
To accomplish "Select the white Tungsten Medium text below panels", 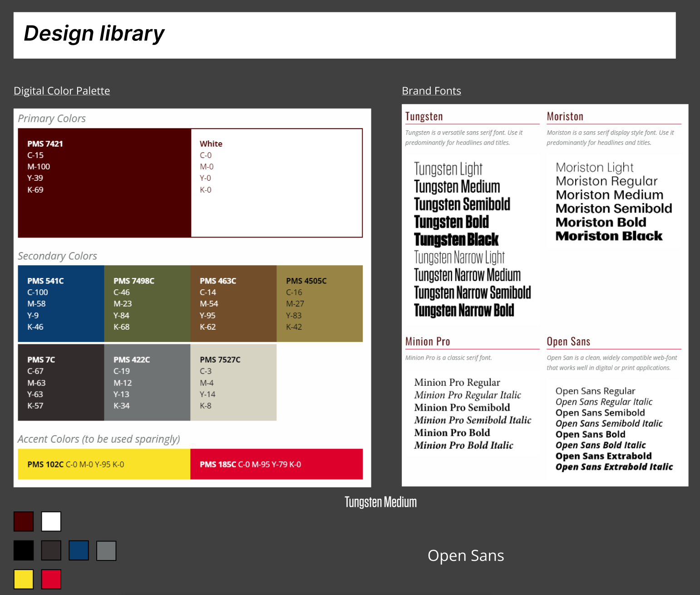I will pos(381,502).
